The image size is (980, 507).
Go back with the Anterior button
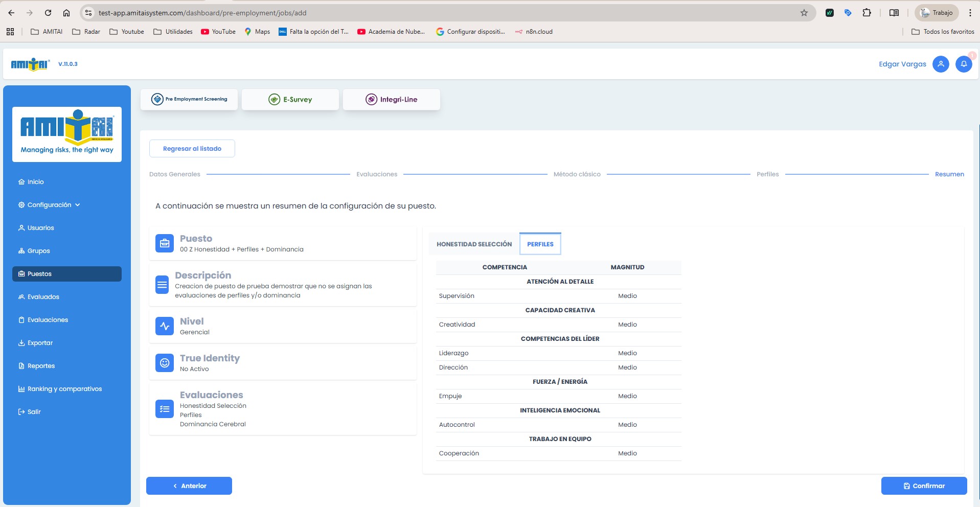point(189,486)
